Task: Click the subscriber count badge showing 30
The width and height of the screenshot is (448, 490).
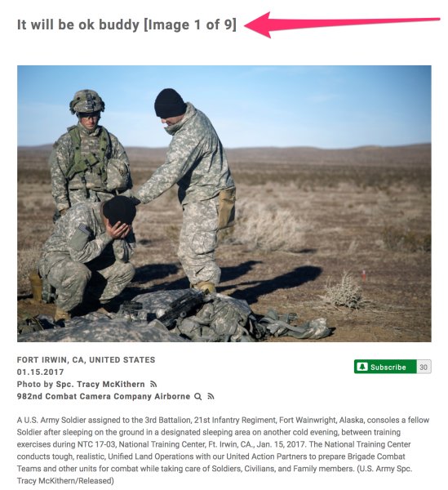Action: pyautogui.click(x=424, y=367)
